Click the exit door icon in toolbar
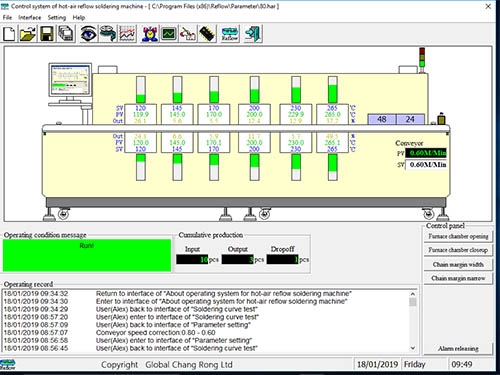500x375 pixels. pyautogui.click(x=252, y=34)
